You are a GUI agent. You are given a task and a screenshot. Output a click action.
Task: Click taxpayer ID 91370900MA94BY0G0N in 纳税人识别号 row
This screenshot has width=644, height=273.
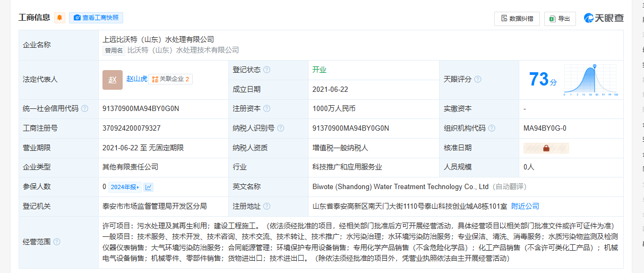click(350, 128)
